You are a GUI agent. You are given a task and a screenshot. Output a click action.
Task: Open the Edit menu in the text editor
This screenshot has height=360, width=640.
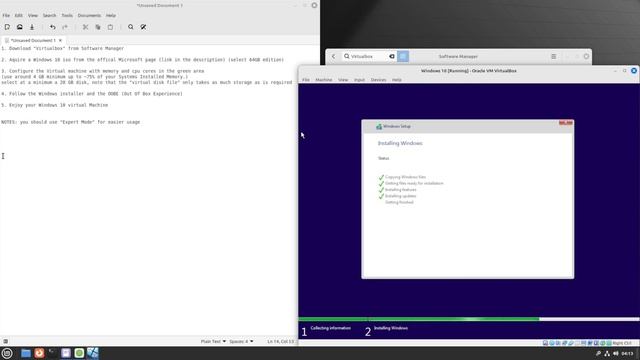coord(19,16)
